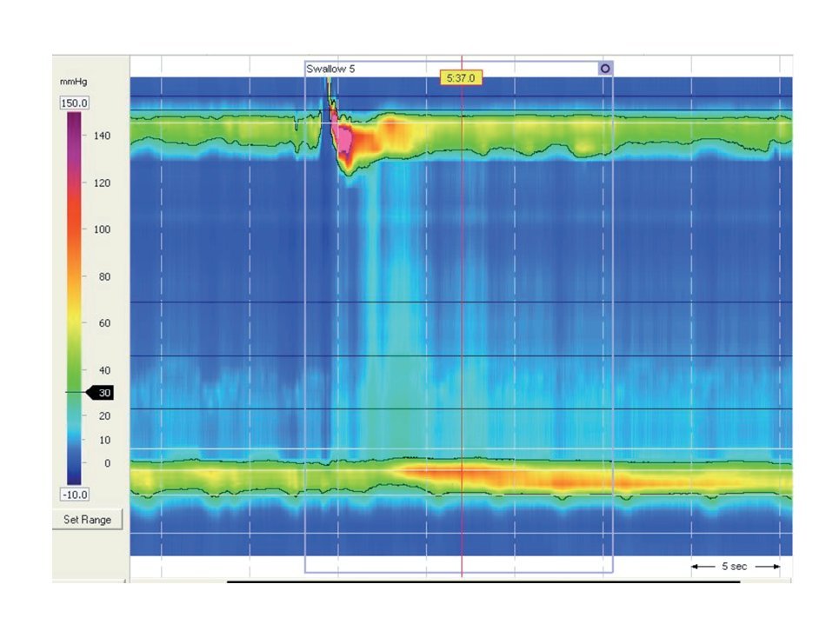This screenshot has height=644, width=826.
Task: Click the black 30 isobaric contour marker
Action: (103, 393)
